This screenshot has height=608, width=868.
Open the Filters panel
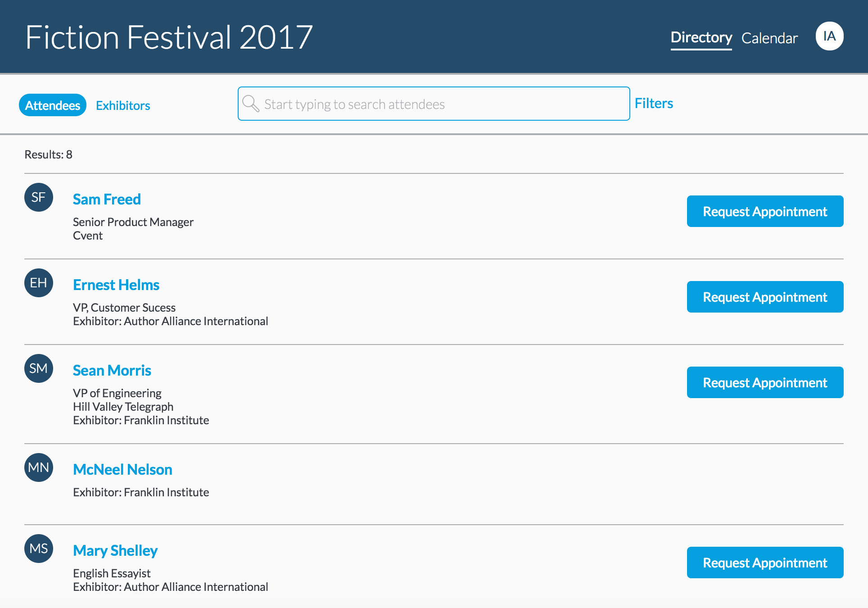(654, 104)
